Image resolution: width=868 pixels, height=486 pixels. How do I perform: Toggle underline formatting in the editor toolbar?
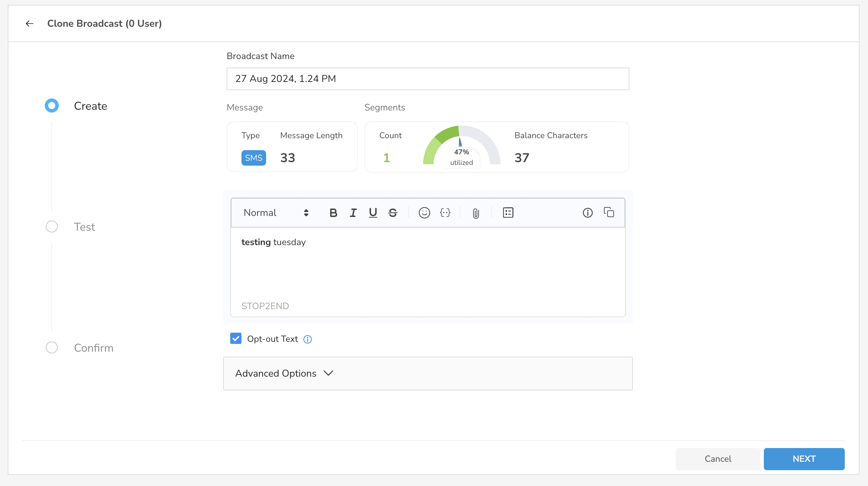(373, 213)
